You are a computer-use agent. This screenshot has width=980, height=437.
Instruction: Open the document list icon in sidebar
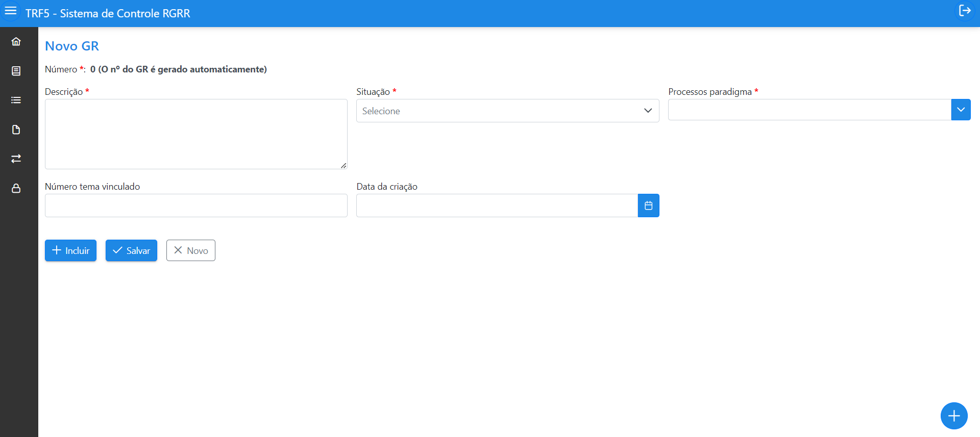(16, 71)
